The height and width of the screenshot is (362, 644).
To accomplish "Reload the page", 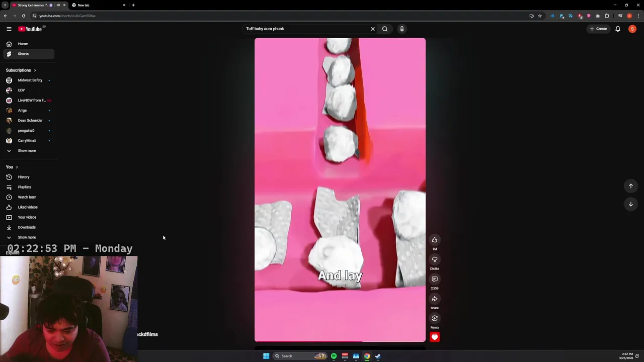I will tap(23, 16).
